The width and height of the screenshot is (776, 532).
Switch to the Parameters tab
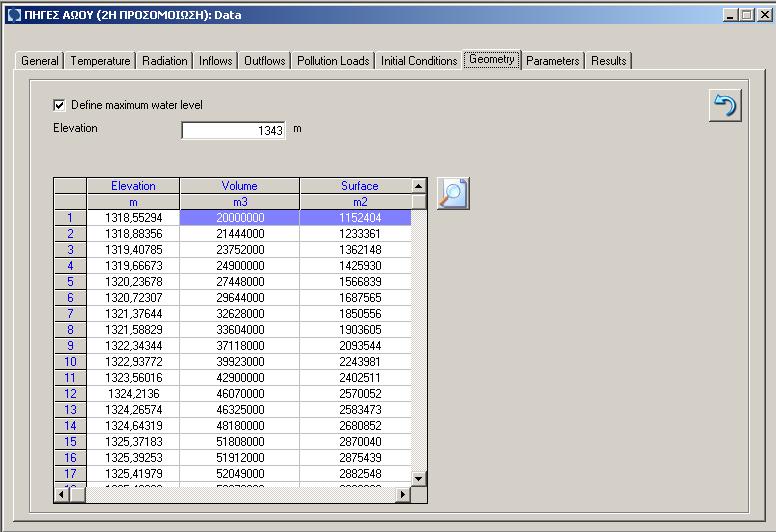point(552,61)
